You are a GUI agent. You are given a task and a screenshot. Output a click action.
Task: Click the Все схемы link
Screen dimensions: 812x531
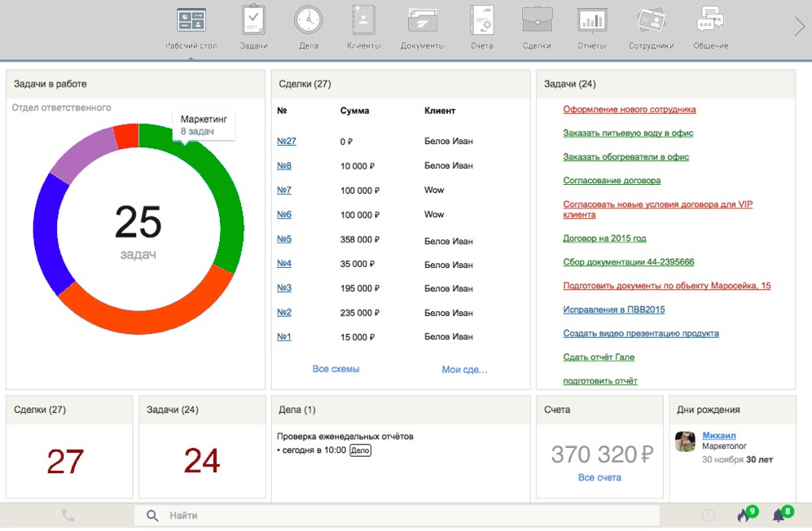[336, 369]
